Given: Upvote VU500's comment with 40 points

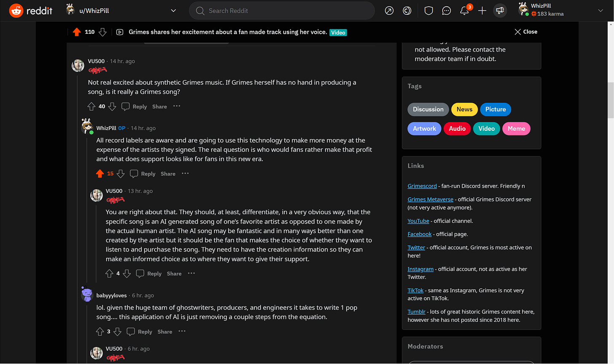Looking at the screenshot, I should tap(92, 107).
